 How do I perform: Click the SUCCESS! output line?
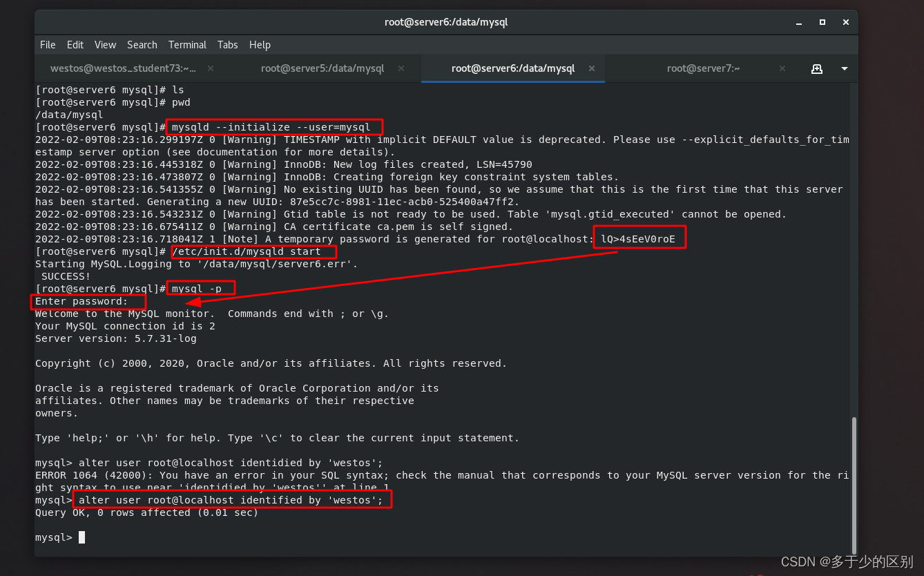pyautogui.click(x=66, y=276)
